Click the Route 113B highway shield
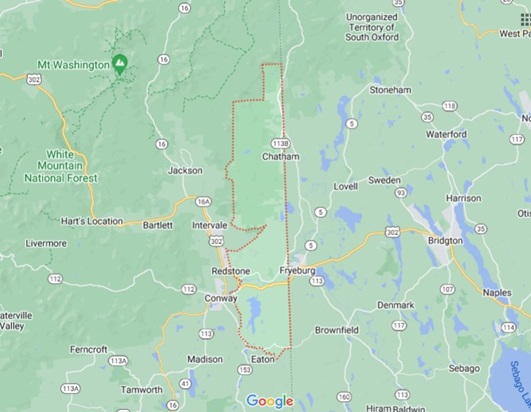 [x=280, y=144]
